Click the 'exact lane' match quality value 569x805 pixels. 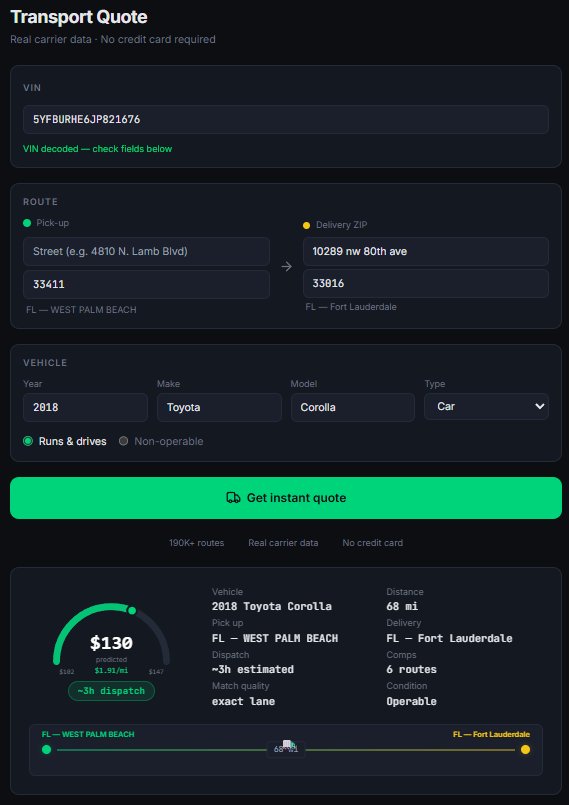click(243, 701)
